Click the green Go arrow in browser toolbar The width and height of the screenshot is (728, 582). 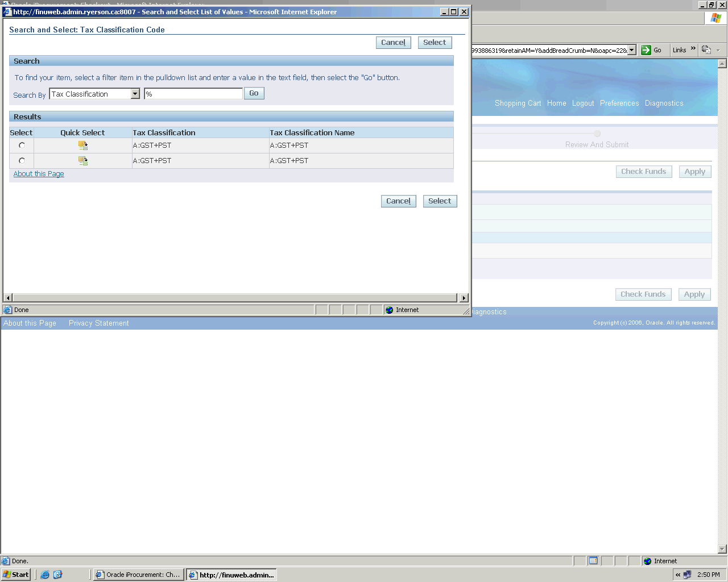[x=646, y=50]
